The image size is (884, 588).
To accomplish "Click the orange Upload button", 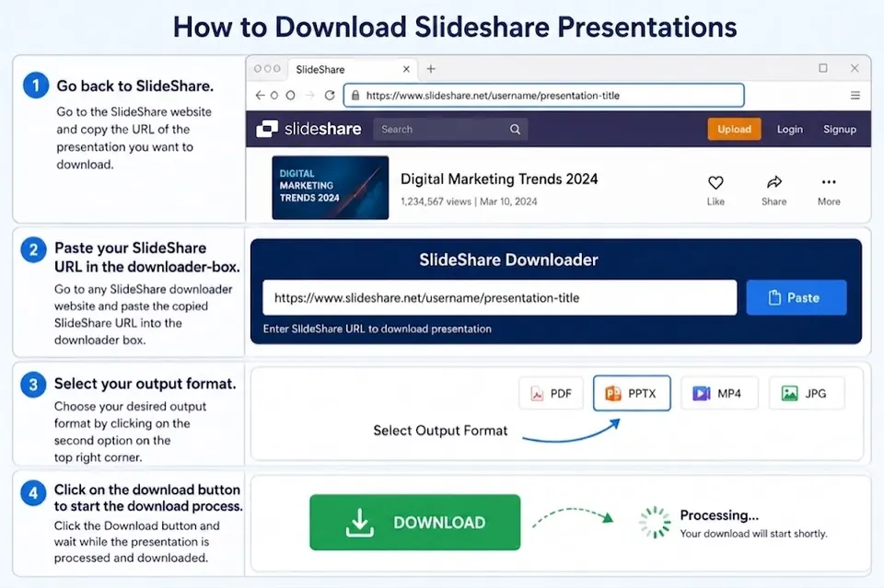I will click(x=734, y=129).
